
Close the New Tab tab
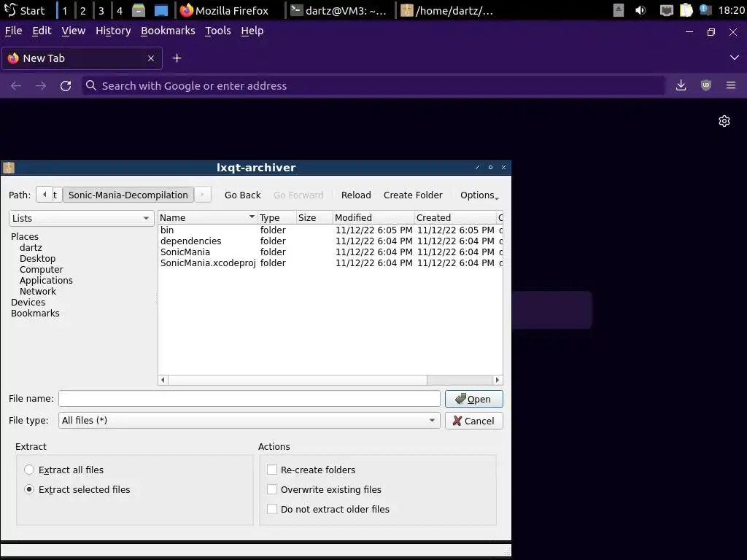click(x=151, y=58)
